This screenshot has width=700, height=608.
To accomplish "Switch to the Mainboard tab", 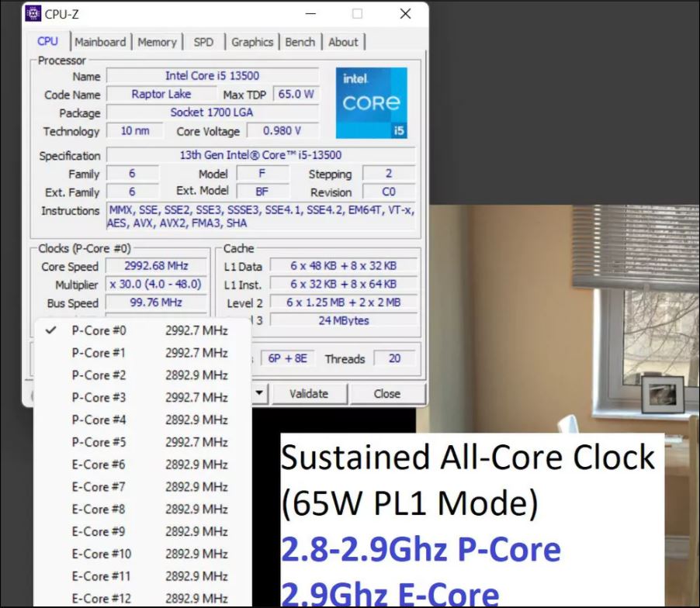I will 100,42.
